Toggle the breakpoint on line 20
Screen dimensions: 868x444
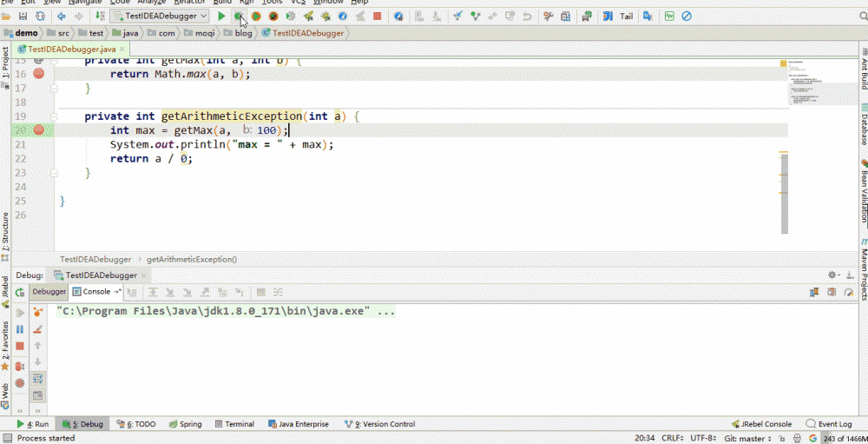click(38, 129)
